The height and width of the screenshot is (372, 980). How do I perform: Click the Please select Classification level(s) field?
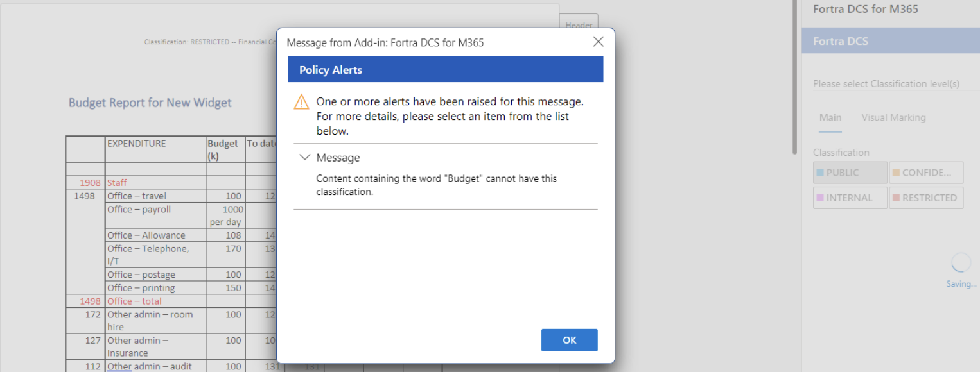coord(886,84)
